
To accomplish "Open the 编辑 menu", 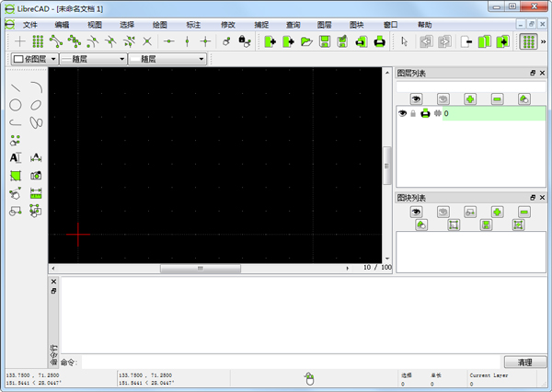I will (62, 25).
